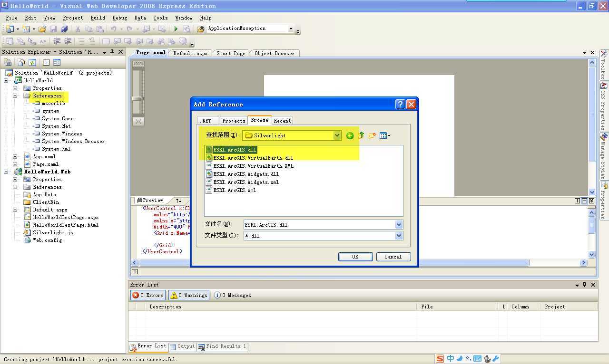Start debugging with the green play icon

[176, 29]
